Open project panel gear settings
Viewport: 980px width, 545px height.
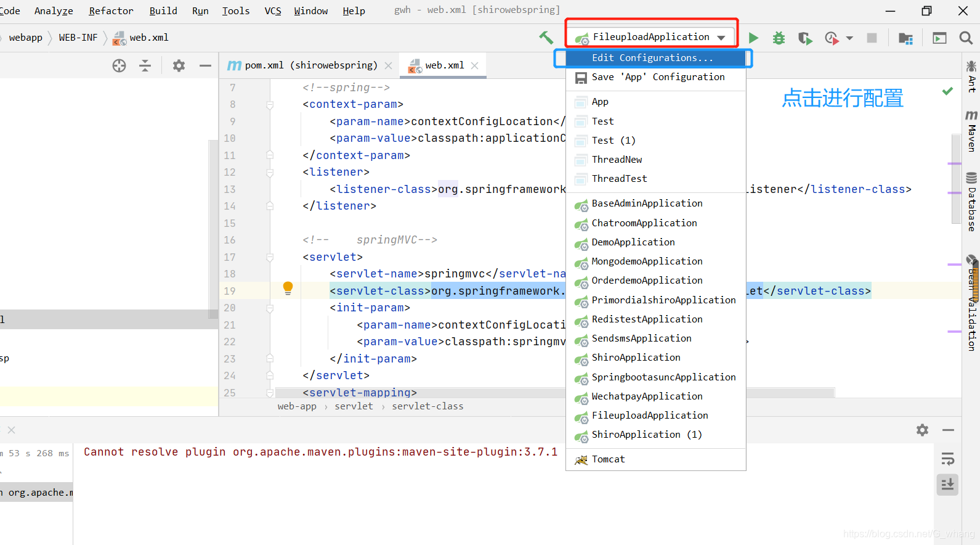179,66
